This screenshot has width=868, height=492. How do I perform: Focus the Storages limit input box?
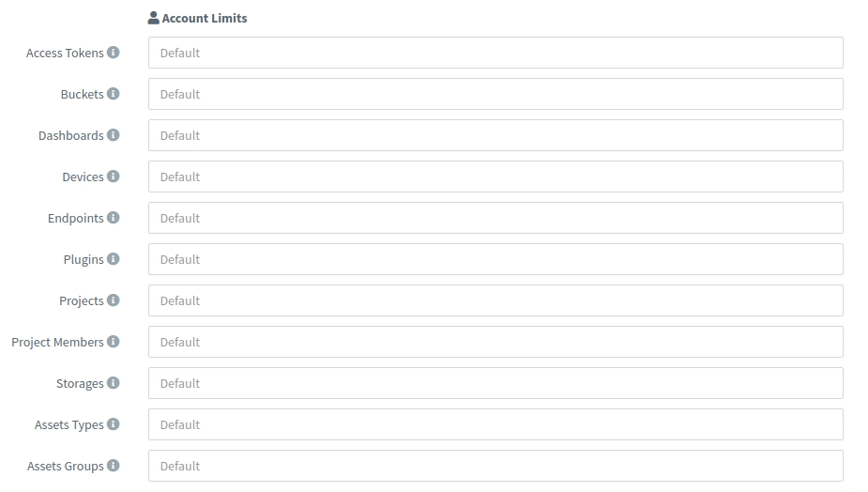click(x=495, y=383)
